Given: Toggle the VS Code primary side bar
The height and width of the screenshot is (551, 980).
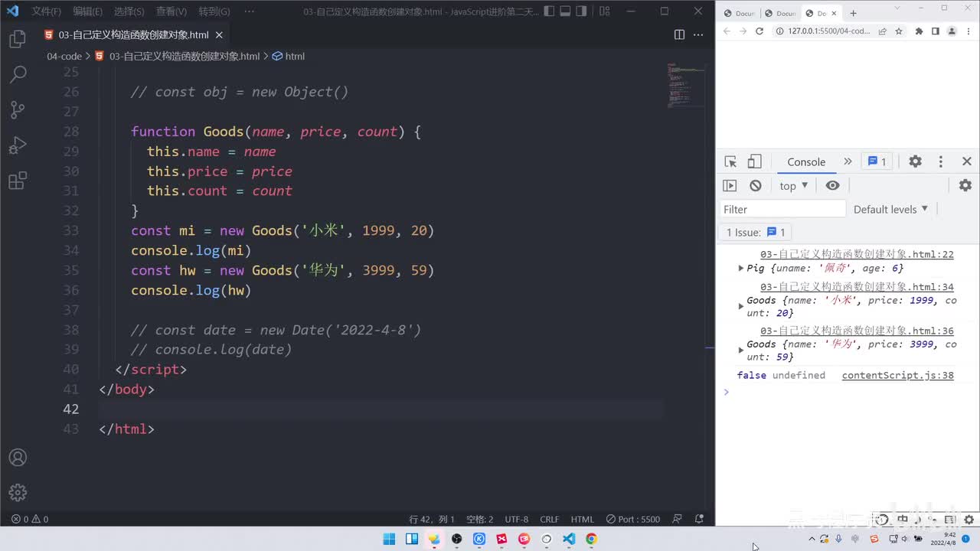Looking at the screenshot, I should (550, 11).
